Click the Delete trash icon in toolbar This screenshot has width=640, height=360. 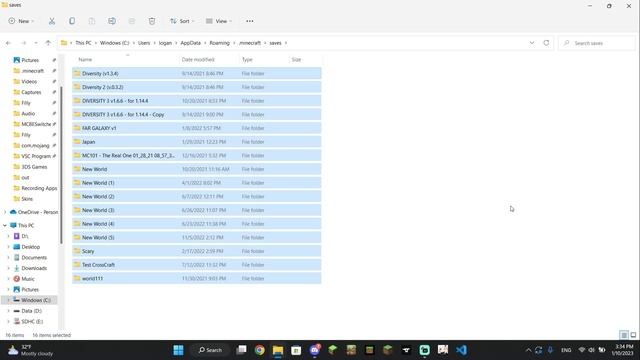(152, 21)
